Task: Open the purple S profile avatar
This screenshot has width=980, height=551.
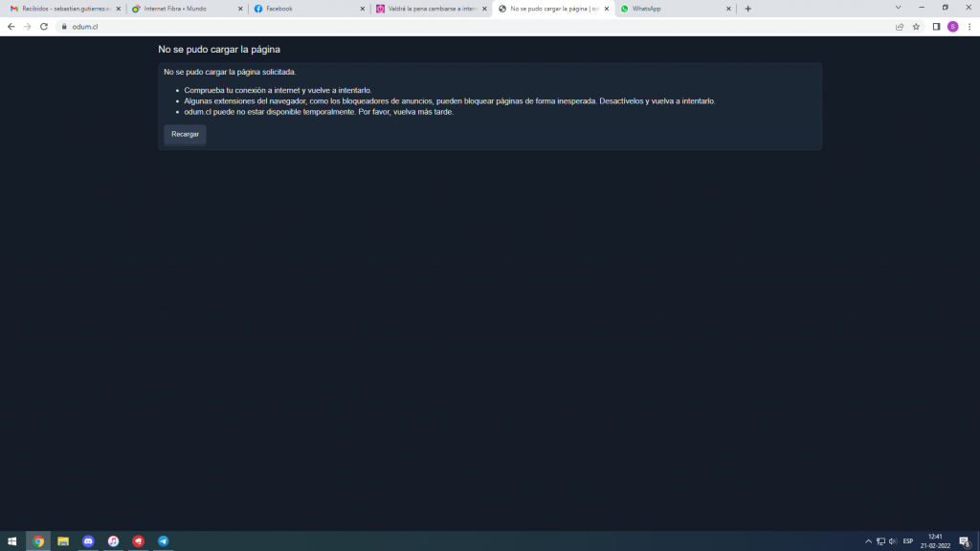Action: click(x=952, y=27)
